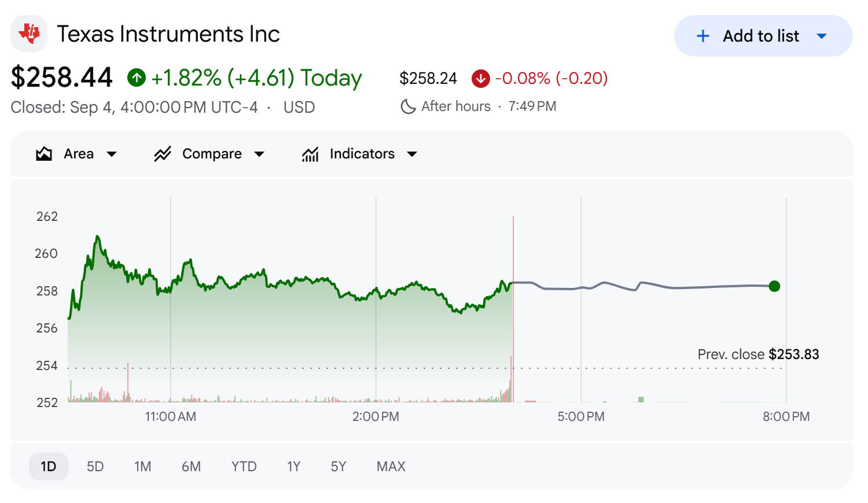Open the Compare dropdown arrow
This screenshot has height=503, width=868.
259,154
